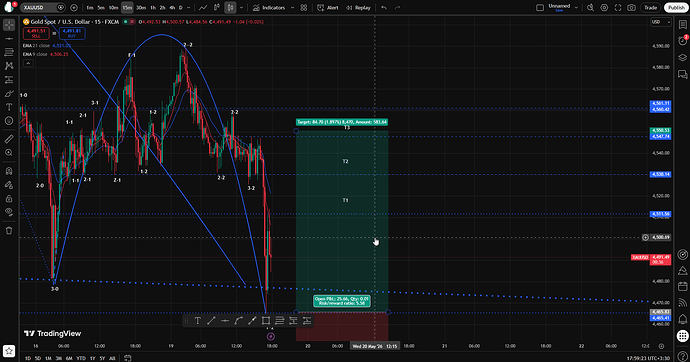Open indicator templates grid icon
The height and width of the screenshot is (362, 690).
[x=304, y=7]
